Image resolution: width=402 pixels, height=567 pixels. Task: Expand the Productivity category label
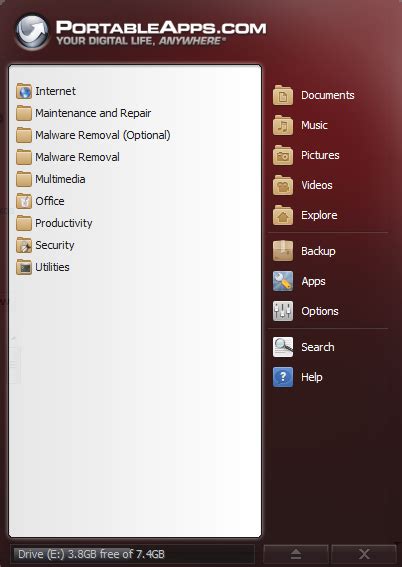pyautogui.click(x=64, y=223)
